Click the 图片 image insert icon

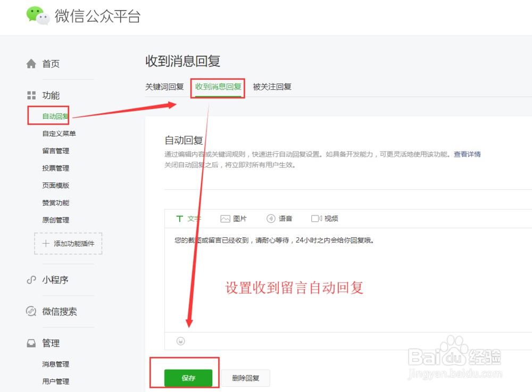[233, 218]
